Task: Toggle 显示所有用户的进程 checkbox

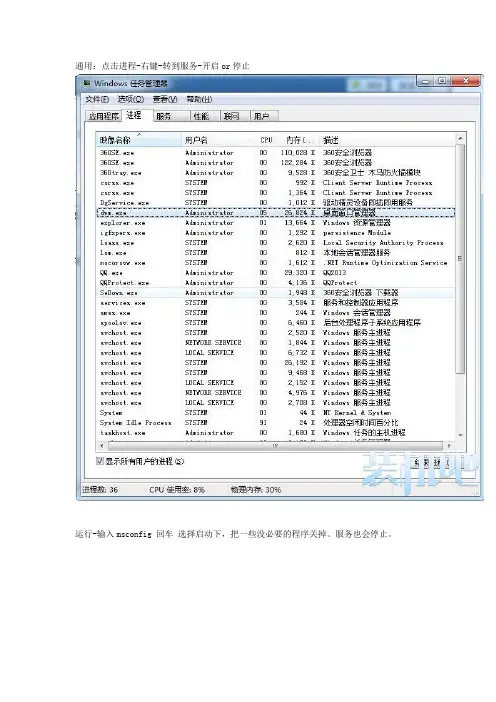Action: point(100,461)
